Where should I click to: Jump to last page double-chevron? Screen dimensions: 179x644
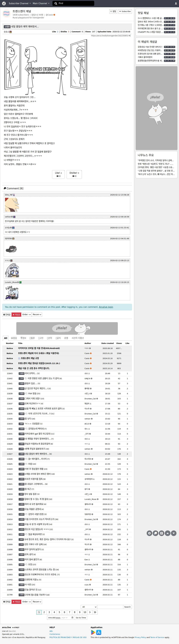pyautogui.click(x=95, y=612)
